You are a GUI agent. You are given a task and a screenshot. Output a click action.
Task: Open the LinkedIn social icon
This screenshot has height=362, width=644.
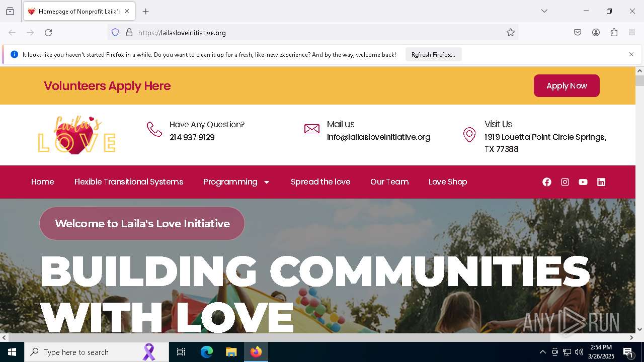coord(601,182)
